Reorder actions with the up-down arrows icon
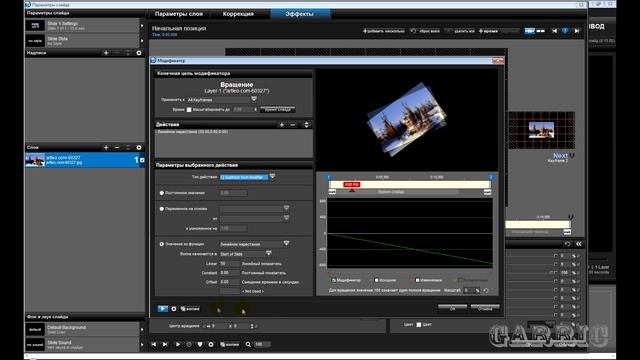Screen dimensions: 640x360 [x=307, y=125]
